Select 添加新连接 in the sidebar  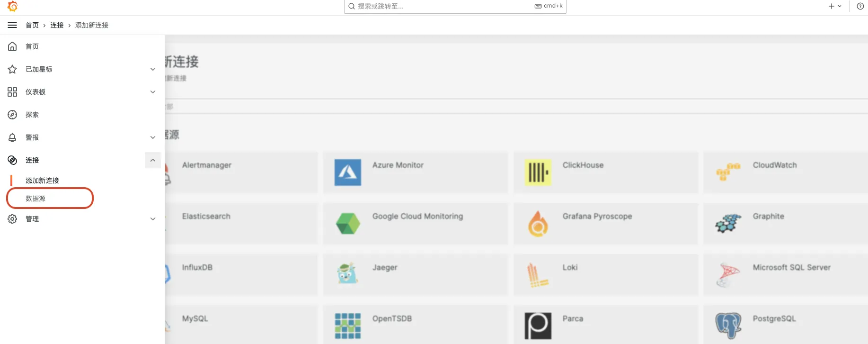[x=42, y=181]
